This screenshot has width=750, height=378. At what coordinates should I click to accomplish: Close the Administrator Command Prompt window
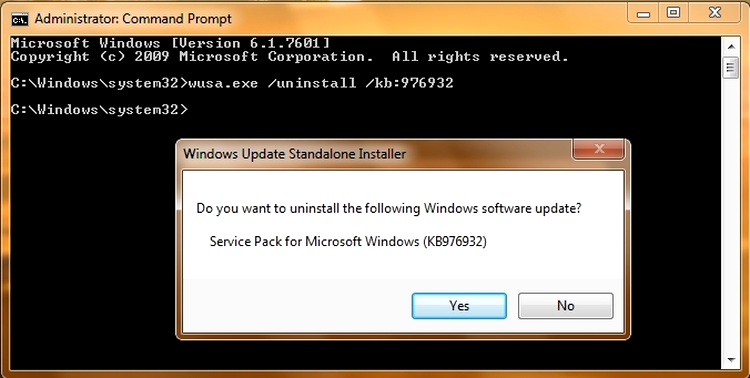(715, 13)
